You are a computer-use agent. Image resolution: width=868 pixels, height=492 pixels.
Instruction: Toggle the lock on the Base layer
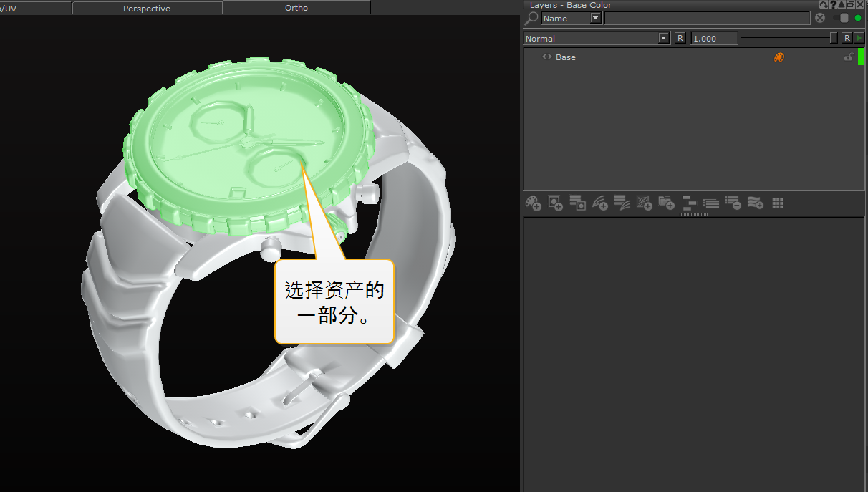(x=849, y=57)
